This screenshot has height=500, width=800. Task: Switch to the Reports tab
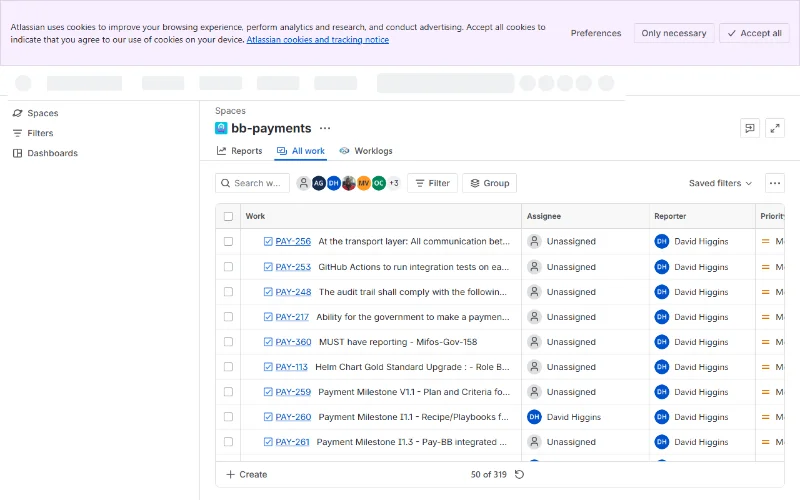tap(239, 151)
